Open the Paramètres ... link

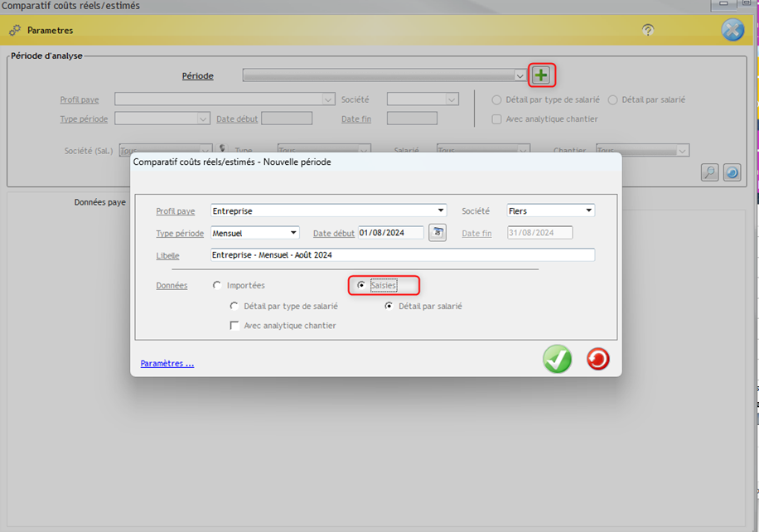pos(167,363)
